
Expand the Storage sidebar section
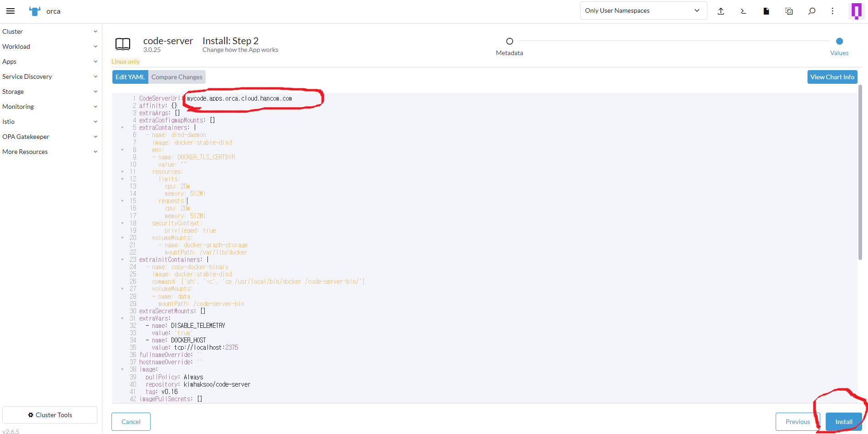51,92
